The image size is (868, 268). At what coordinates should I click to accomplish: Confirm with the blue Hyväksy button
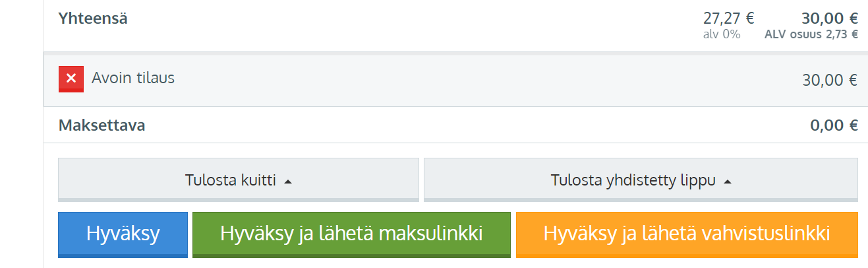tap(123, 234)
